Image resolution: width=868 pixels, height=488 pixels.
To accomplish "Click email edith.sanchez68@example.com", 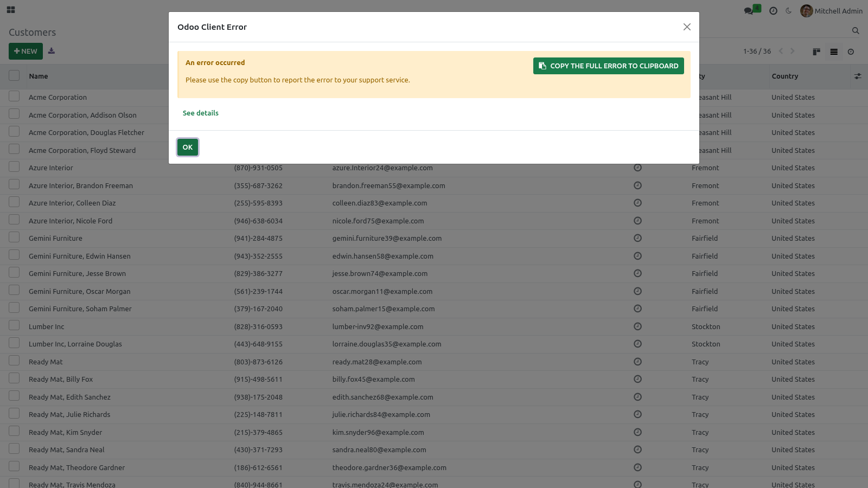I will click(382, 397).
